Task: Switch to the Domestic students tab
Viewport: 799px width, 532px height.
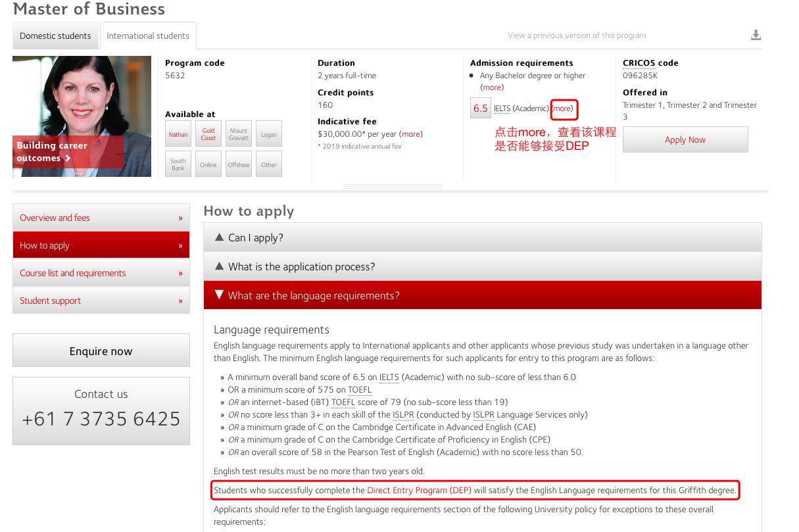Action: pos(55,36)
